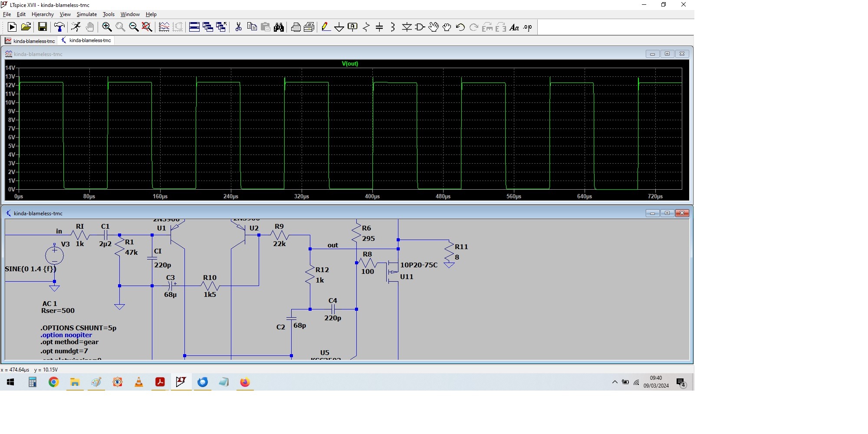Click the Autorange waveform icon
The width and height of the screenshot is (868, 434).
pos(164,27)
